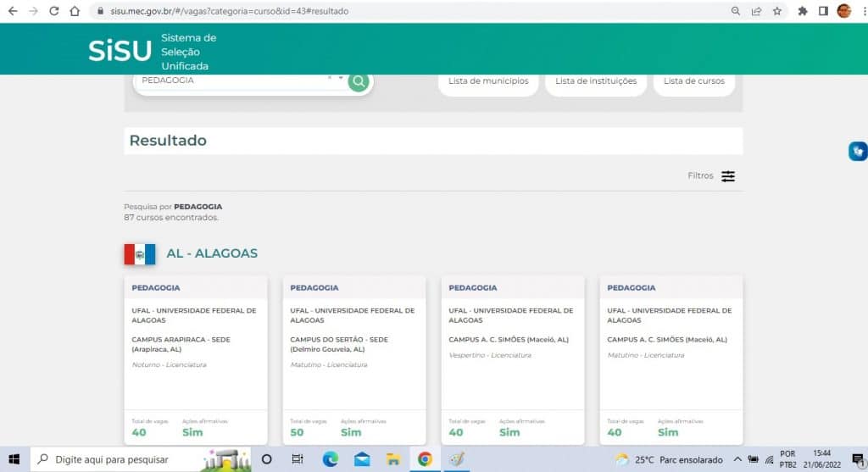Click the browser address bar URL
The width and height of the screenshot is (868, 472).
pyautogui.click(x=229, y=11)
